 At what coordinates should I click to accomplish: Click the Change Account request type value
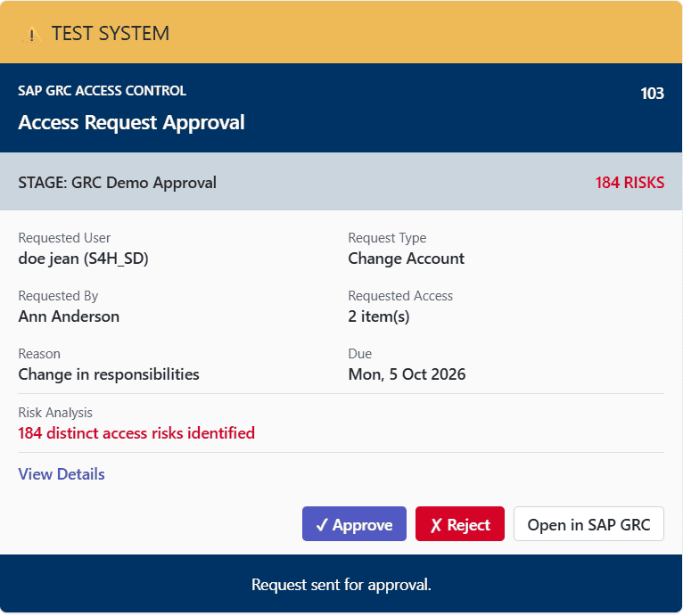point(406,259)
